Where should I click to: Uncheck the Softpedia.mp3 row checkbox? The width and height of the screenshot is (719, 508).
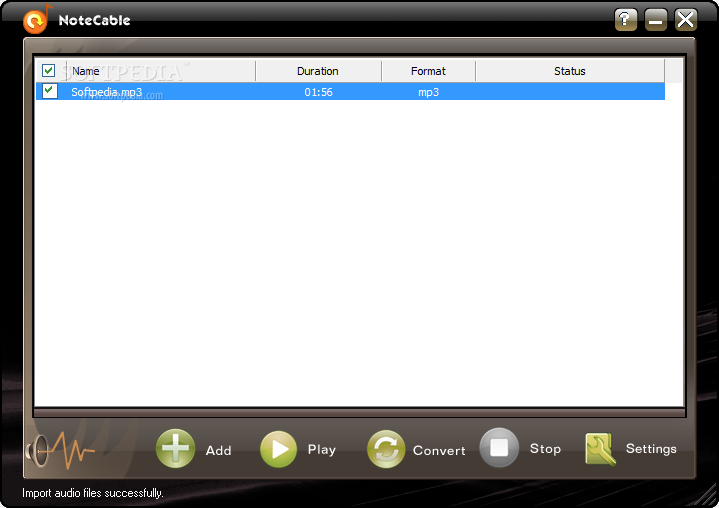click(50, 91)
